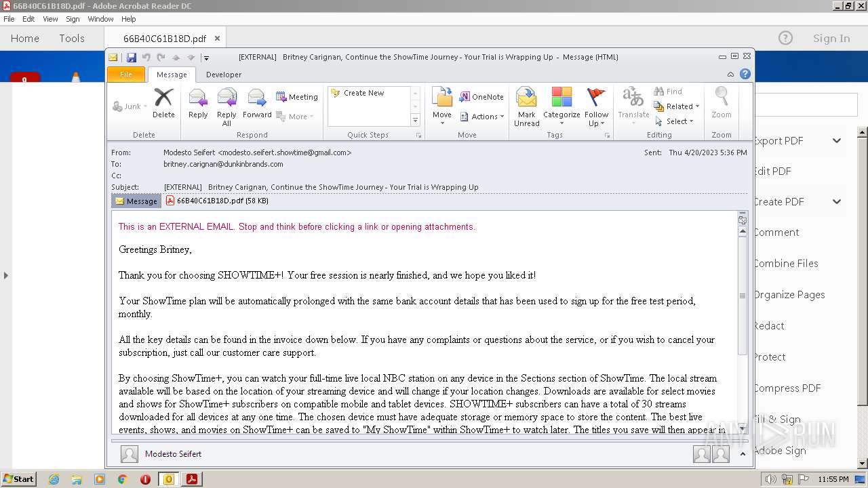Open the Follow Up flag menu
Image resolution: width=868 pixels, height=488 pixels.
[597, 107]
